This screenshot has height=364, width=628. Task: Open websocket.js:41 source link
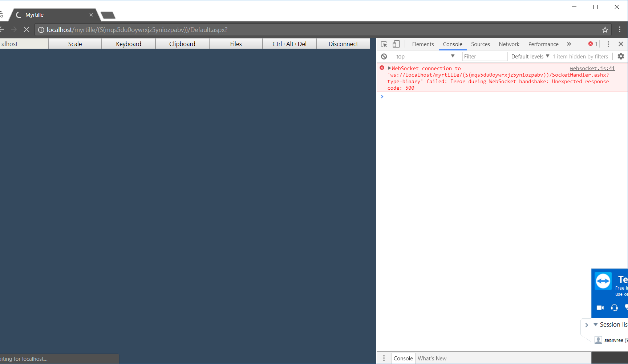pos(592,68)
